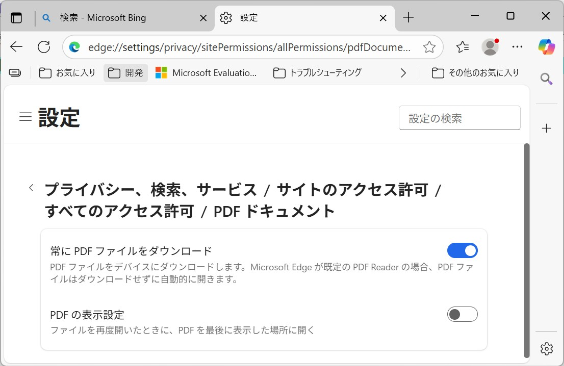Show more favorites with overflow chevron
Screen dimensions: 564x366
pyautogui.click(x=403, y=73)
